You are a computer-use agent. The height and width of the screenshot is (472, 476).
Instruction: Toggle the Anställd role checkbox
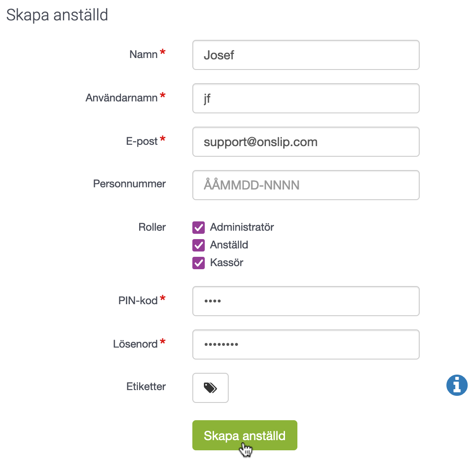coord(199,245)
